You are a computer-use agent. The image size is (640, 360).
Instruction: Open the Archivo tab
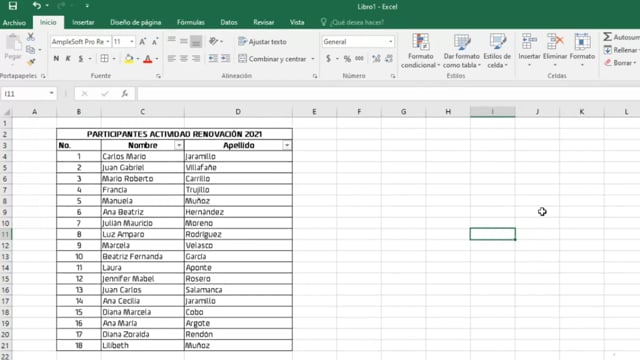click(x=14, y=22)
